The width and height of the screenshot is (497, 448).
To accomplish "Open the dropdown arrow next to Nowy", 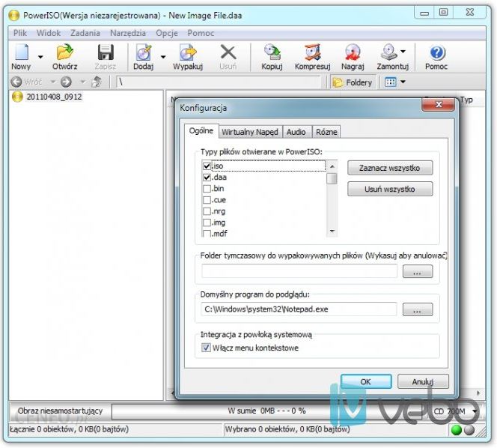I will coord(40,57).
